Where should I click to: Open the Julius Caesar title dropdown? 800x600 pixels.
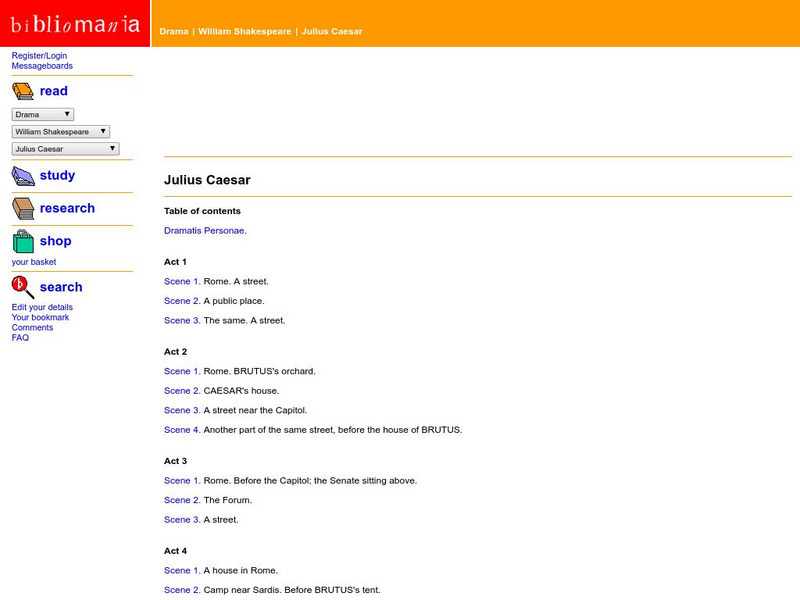65,149
